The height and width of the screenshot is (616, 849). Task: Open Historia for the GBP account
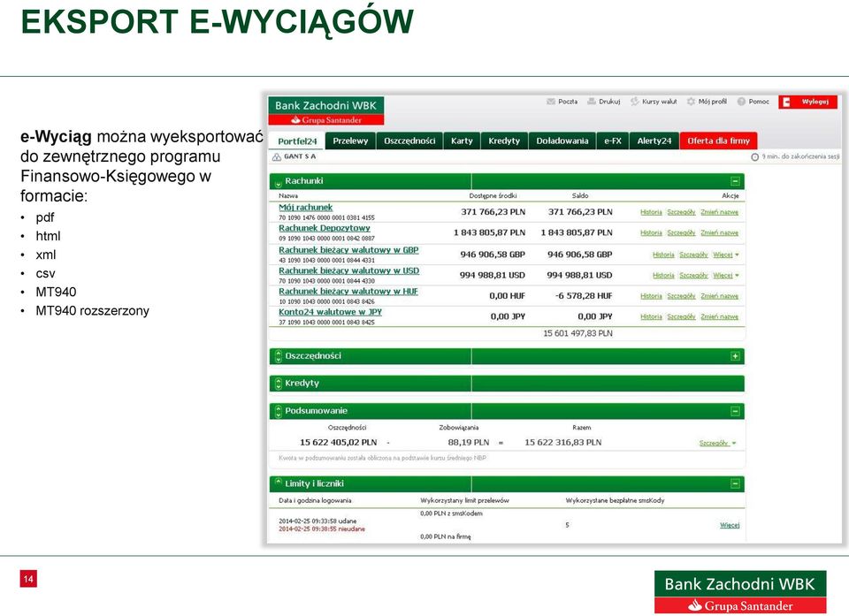(663, 255)
